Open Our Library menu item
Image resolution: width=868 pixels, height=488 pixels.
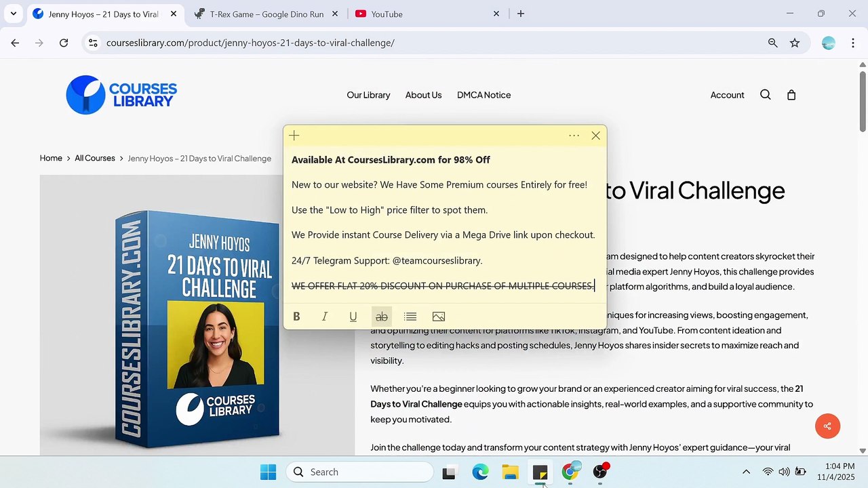pyautogui.click(x=368, y=95)
